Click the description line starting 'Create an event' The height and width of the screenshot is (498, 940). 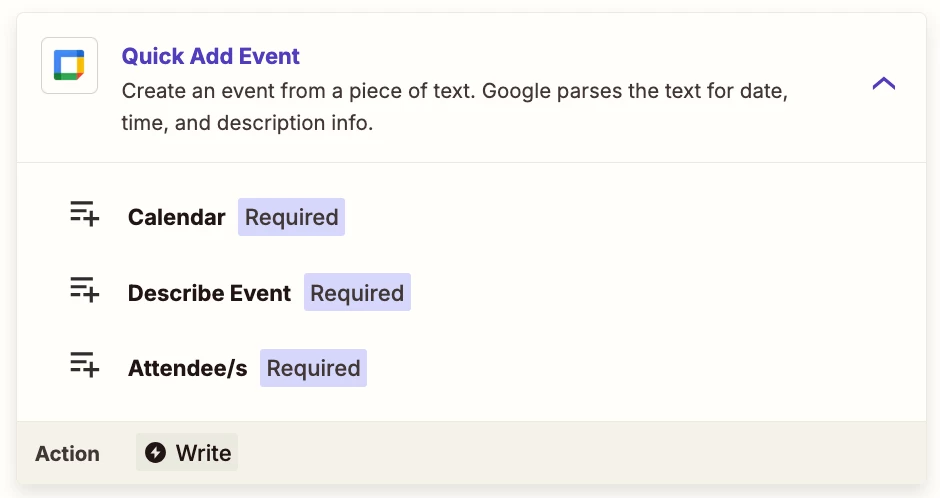click(x=454, y=91)
